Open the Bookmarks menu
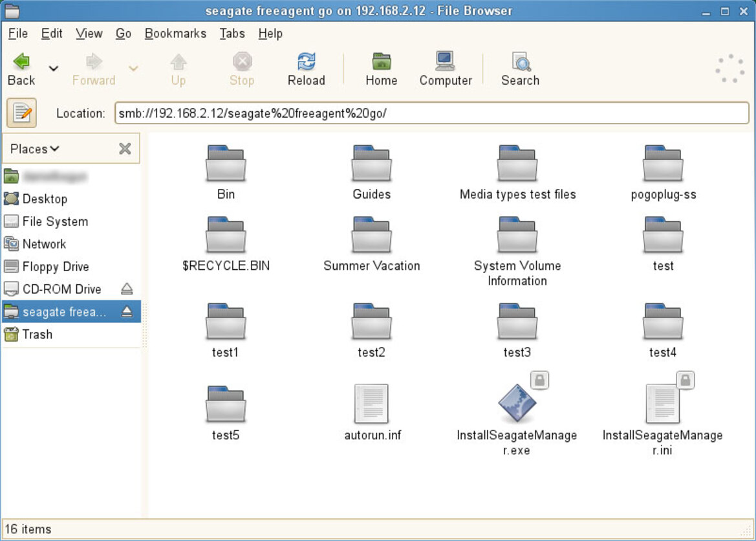 point(175,33)
